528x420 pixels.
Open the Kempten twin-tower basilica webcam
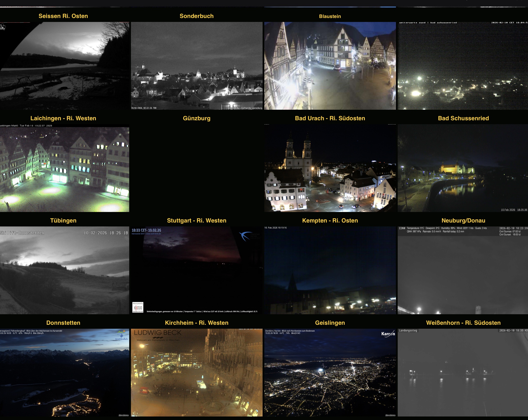click(330, 168)
